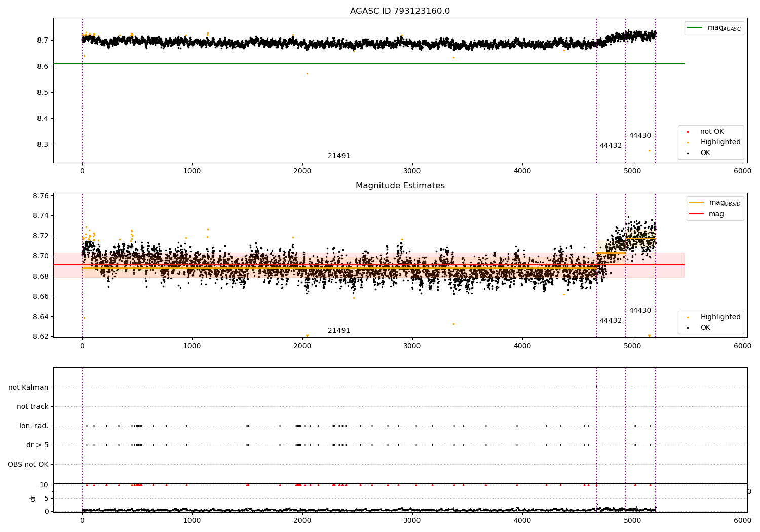Click the "5" tick on the dr axis
This screenshot has width=760, height=532.
click(x=46, y=498)
